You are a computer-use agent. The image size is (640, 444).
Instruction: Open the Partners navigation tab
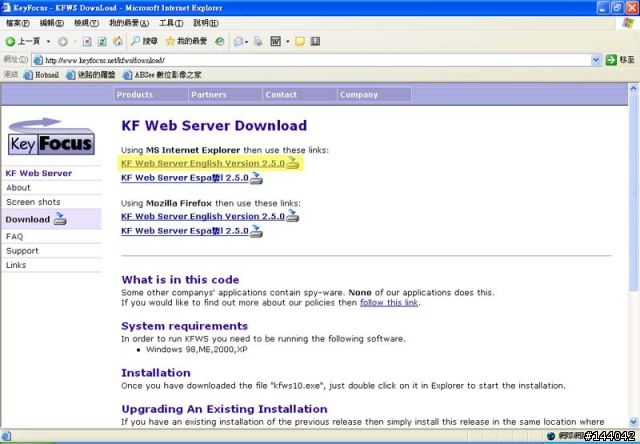[x=225, y=95]
